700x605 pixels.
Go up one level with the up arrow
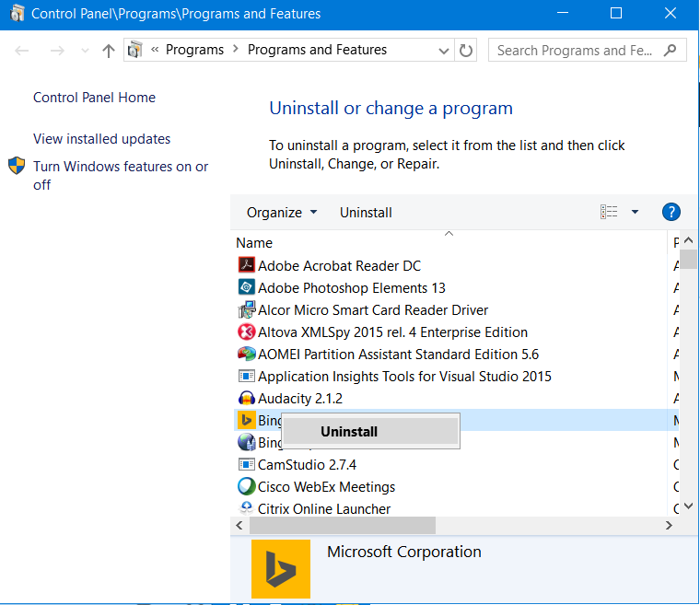[109, 51]
